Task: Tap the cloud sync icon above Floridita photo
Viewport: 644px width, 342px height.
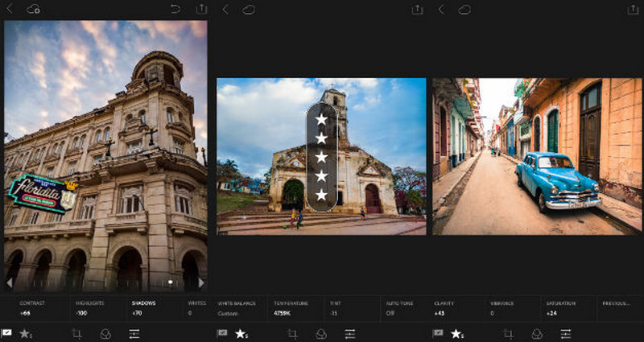Action: tap(33, 9)
